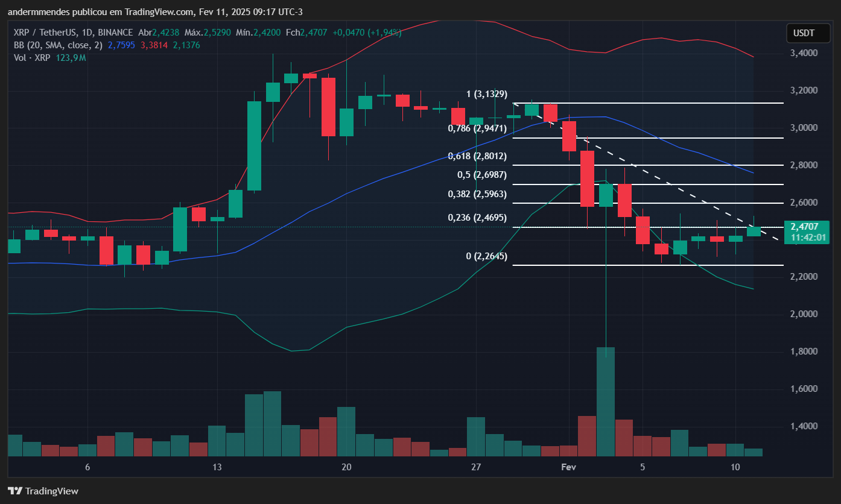Click the TradingView logo at bottom left
Screen dimensions: 841x504
pyautogui.click(x=43, y=491)
